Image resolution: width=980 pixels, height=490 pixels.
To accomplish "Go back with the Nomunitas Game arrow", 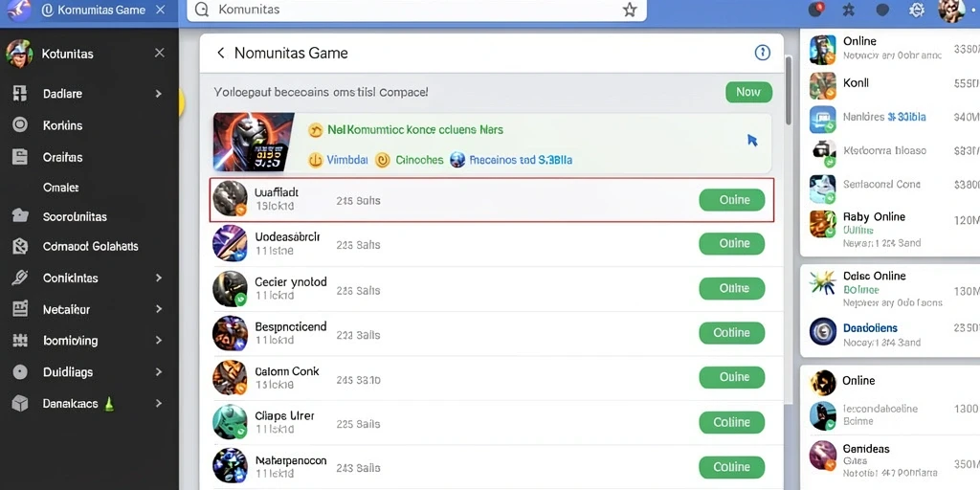I will click(220, 54).
